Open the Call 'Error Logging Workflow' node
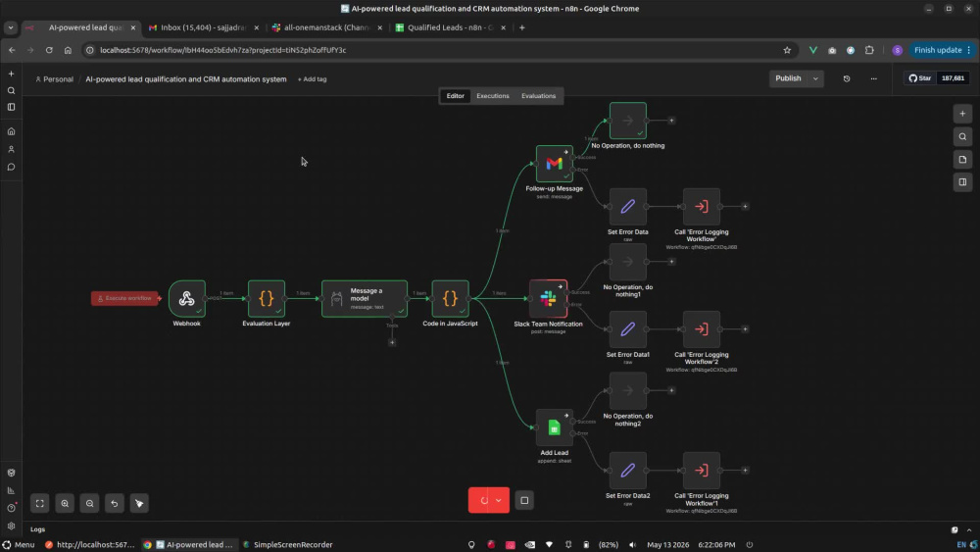Viewport: 980px width, 552px height. (702, 206)
